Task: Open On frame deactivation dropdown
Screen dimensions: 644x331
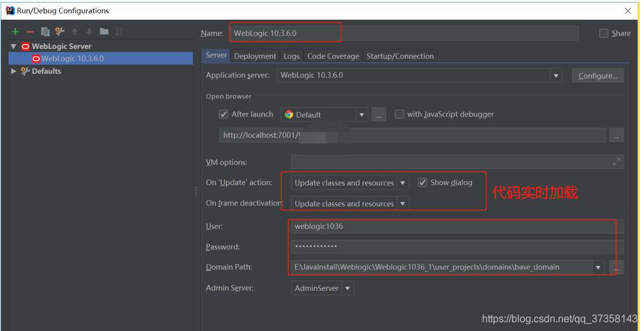Action: (402, 203)
